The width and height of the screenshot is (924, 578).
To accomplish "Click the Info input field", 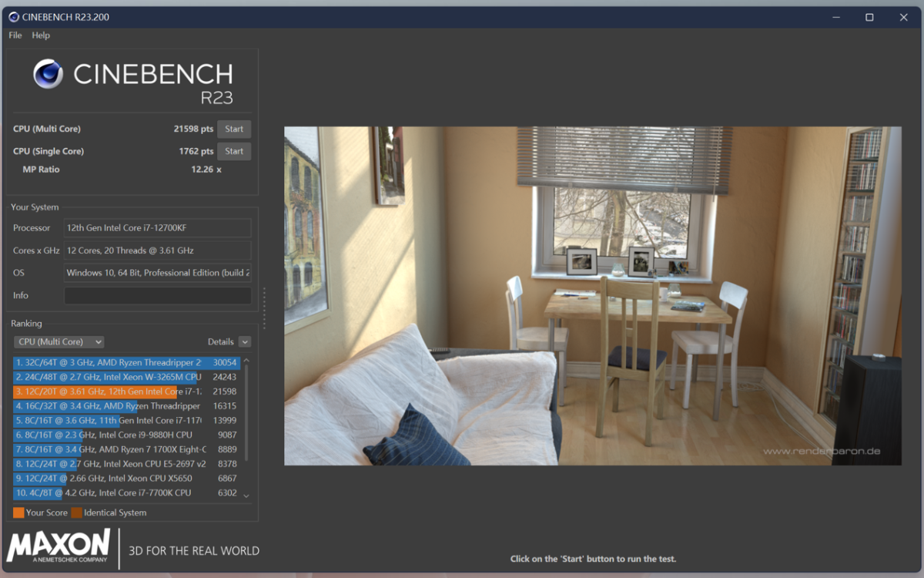I will click(x=157, y=296).
